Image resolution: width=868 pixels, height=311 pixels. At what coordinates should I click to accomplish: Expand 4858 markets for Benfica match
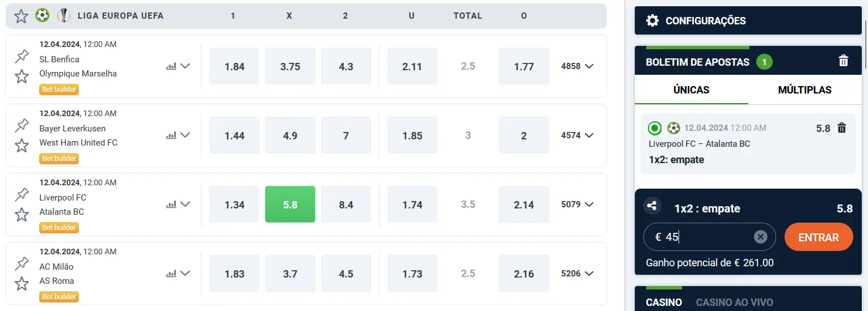577,66
